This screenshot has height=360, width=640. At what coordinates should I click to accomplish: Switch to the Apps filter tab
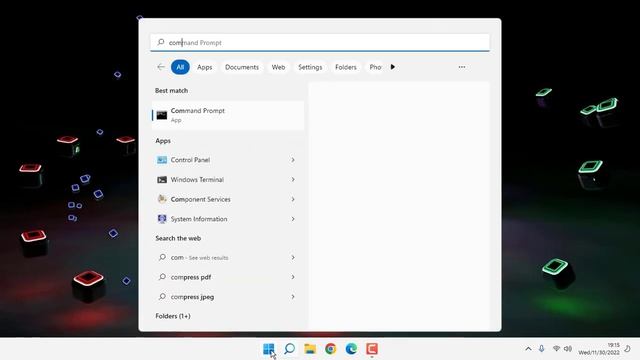(204, 67)
